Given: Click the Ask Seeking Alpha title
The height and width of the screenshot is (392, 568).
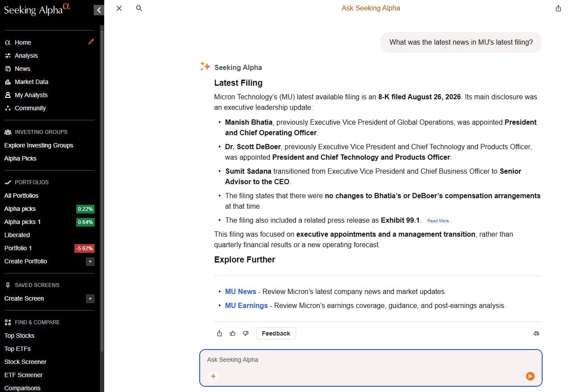Looking at the screenshot, I should pos(371,8).
